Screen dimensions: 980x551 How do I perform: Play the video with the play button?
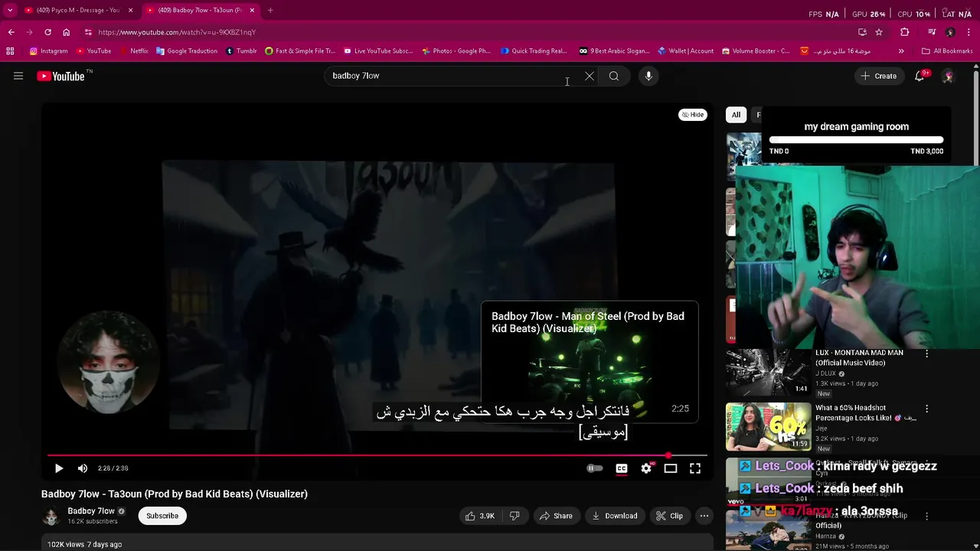click(59, 468)
